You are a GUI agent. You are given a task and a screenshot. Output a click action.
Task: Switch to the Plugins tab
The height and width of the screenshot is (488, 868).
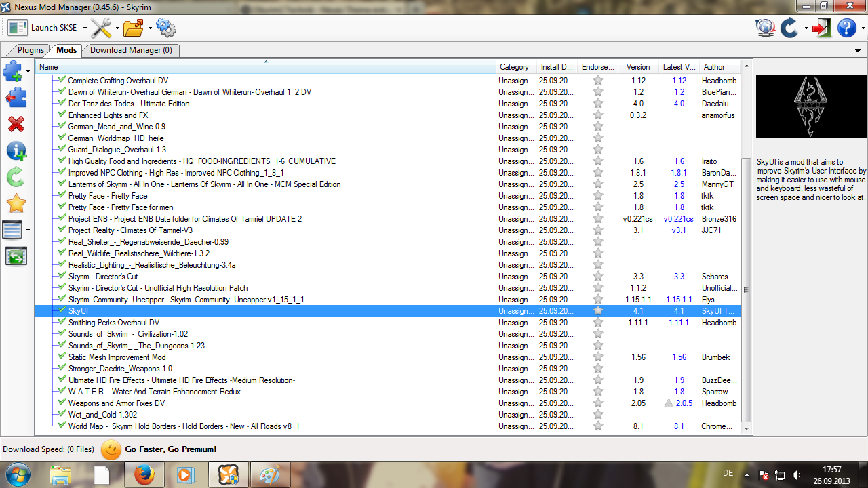click(31, 50)
